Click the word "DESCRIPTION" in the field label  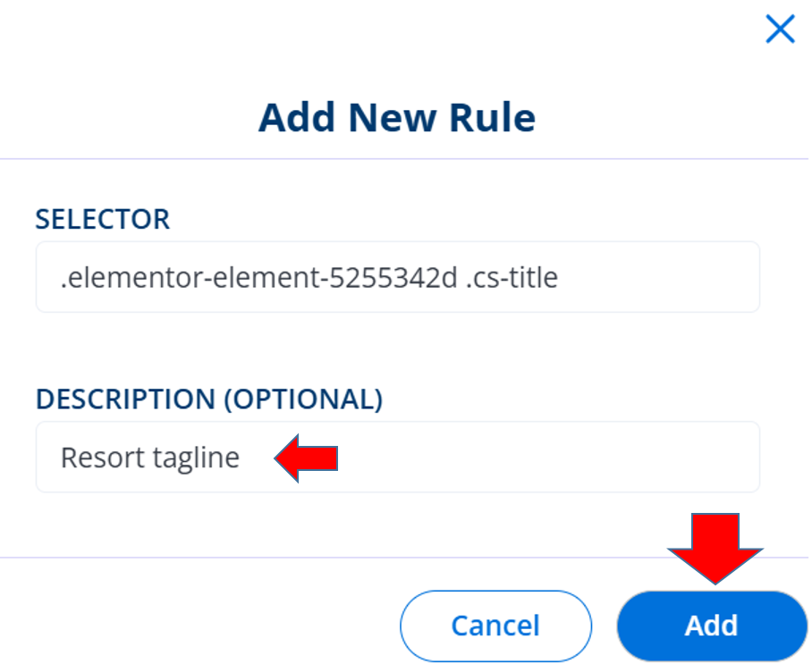click(125, 399)
